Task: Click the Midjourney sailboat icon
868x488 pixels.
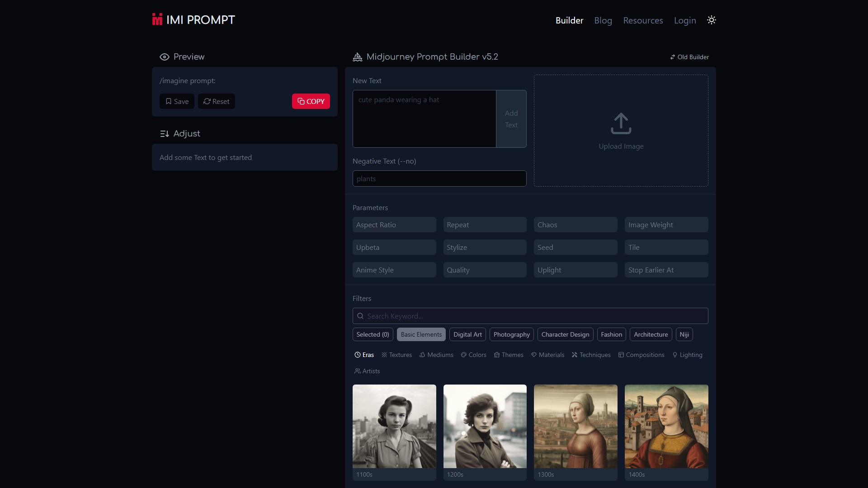Action: pos(357,57)
